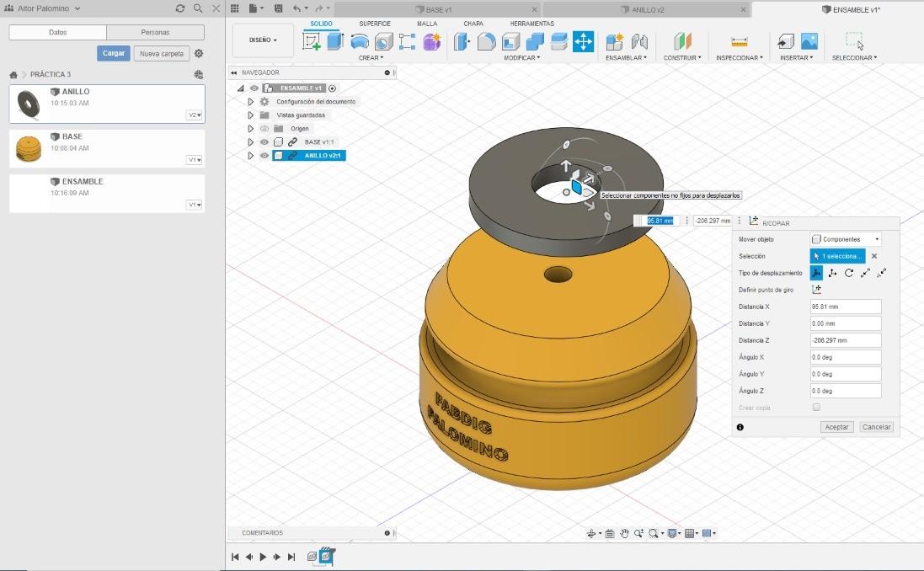
Task: Activate the Fillet tool
Action: click(x=486, y=41)
